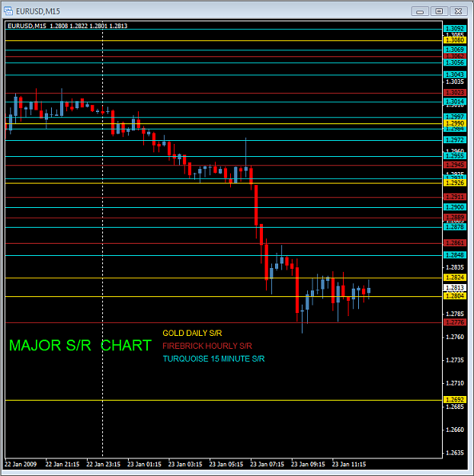Click the 22 Jan 23:15 time axis label

click(x=104, y=465)
